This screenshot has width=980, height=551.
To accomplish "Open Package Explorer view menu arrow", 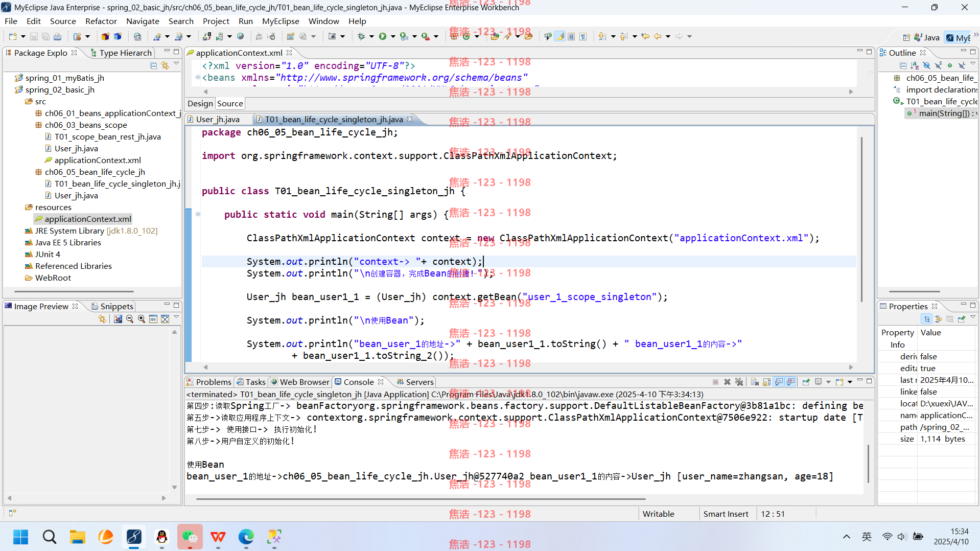I will [x=176, y=64].
